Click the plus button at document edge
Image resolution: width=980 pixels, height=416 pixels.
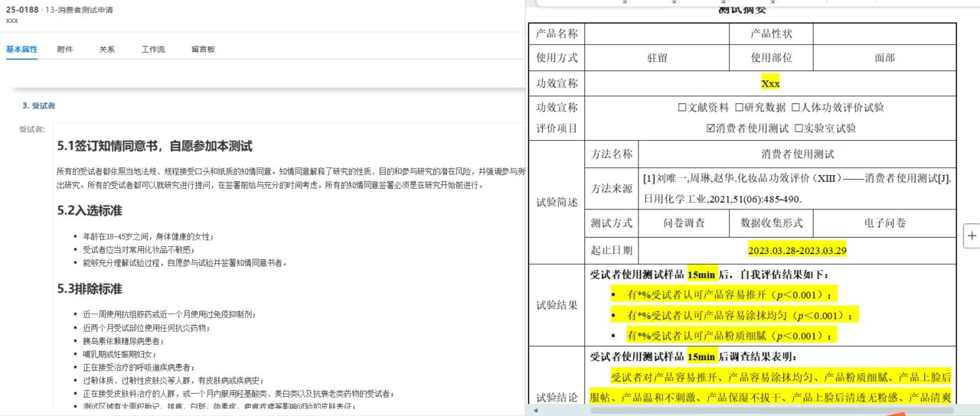point(972,236)
